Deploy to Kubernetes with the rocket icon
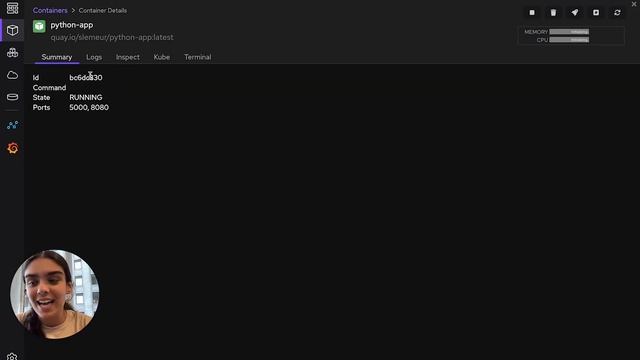Screen dimensions: 640x360 575,13
